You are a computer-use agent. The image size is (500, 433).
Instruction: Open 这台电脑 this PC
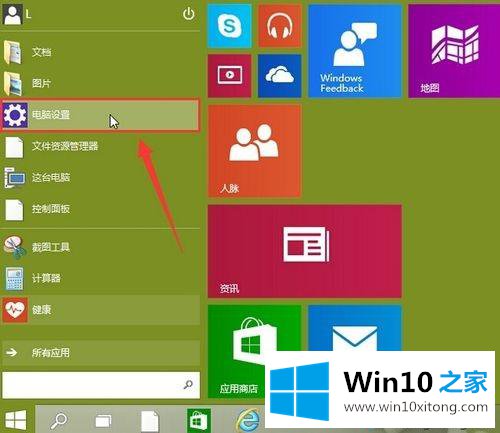click(100, 177)
